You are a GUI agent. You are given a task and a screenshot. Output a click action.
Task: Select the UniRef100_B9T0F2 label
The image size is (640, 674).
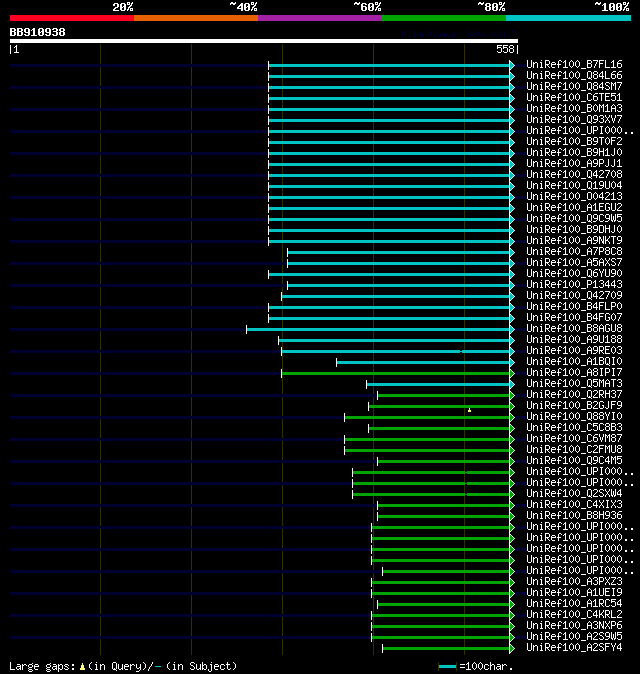coord(574,141)
